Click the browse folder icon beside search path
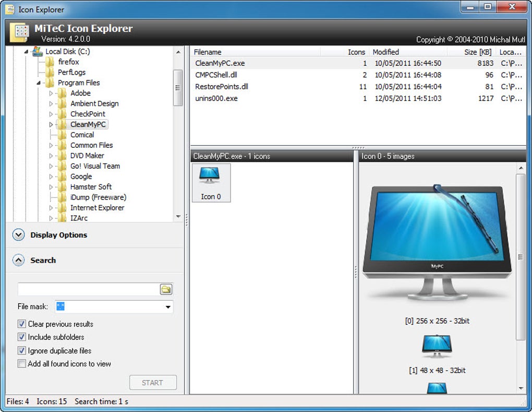 [x=166, y=289]
